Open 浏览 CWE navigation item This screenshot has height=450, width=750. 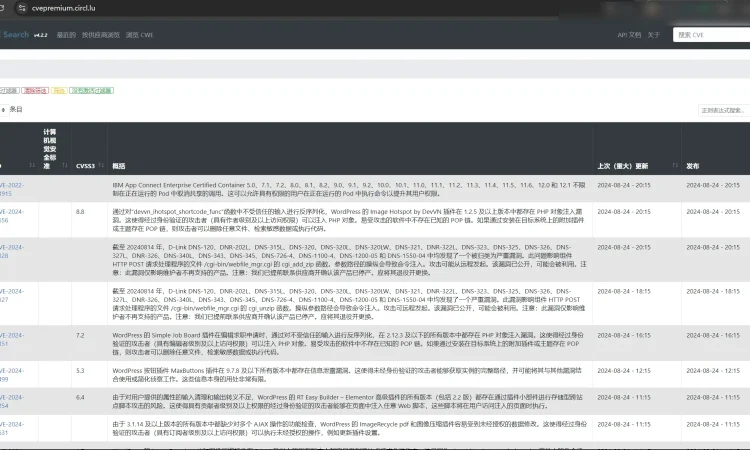139,35
